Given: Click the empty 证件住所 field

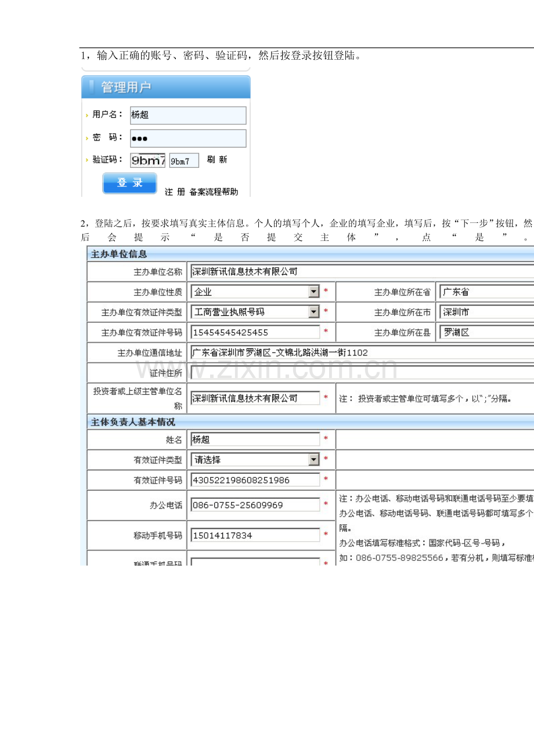Looking at the screenshot, I should click(x=360, y=373).
